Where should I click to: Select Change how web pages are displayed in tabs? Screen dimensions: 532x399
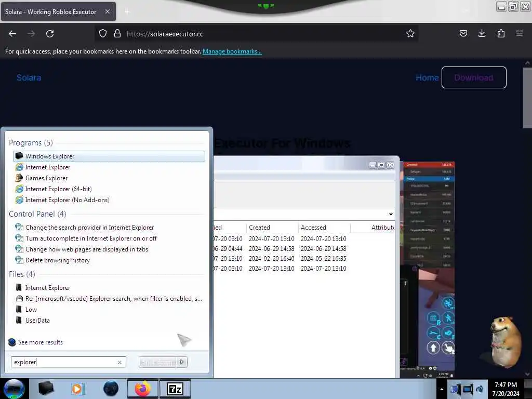[x=109, y=249]
